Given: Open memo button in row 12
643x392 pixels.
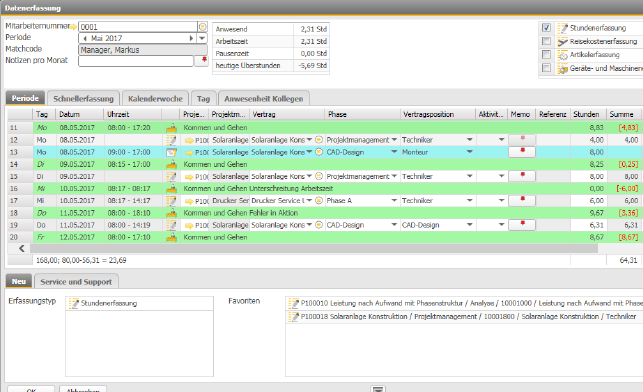Looking at the screenshot, I should click(522, 140).
